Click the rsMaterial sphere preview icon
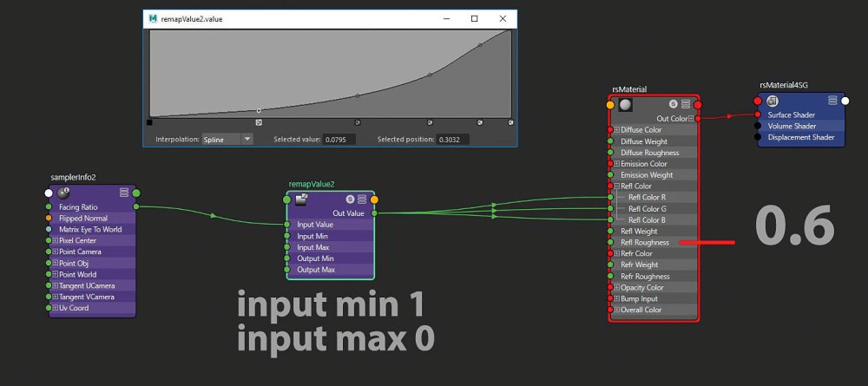 pos(626,104)
